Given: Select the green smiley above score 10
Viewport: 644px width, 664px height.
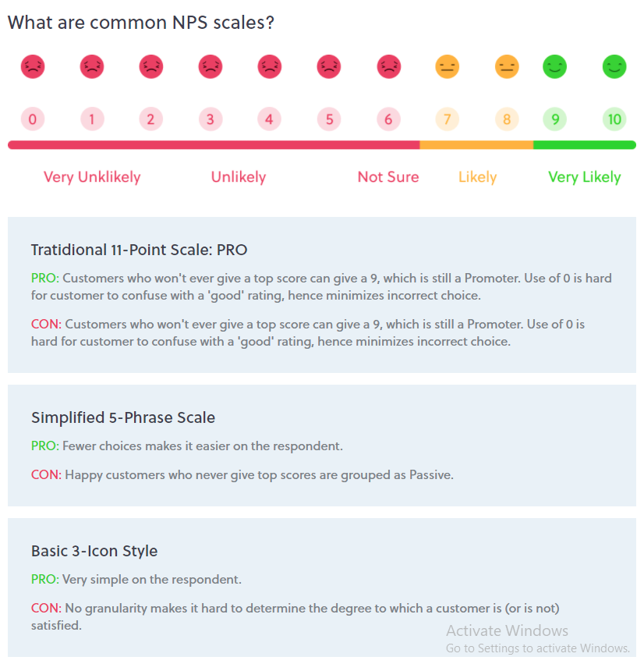Looking at the screenshot, I should pos(614,67).
